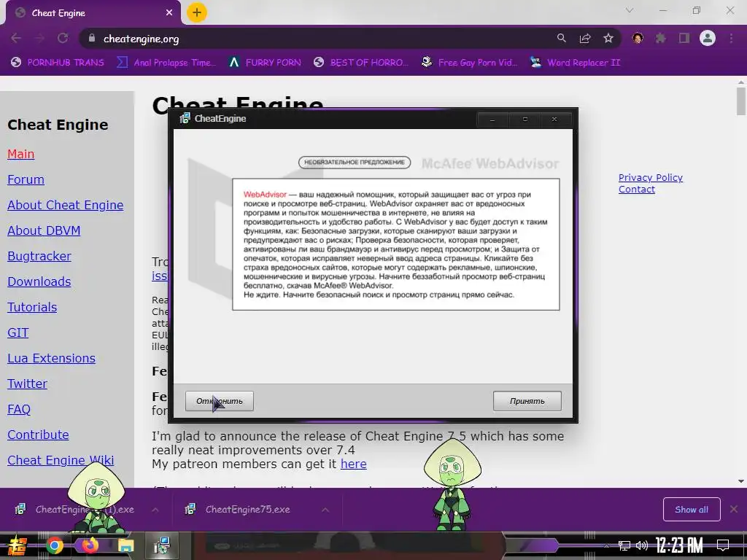Reload the cheatengine.org page
The image size is (747, 560).
coord(63,39)
